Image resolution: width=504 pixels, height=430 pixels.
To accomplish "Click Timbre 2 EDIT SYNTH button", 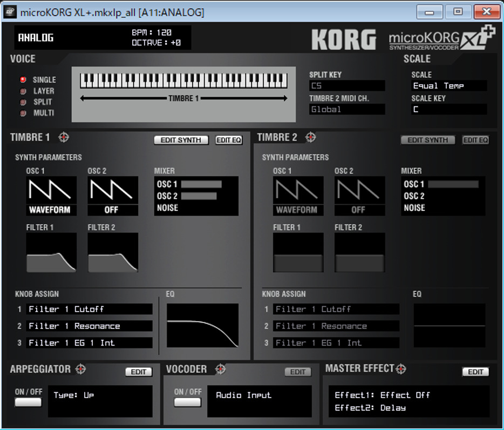I will 428,140.
